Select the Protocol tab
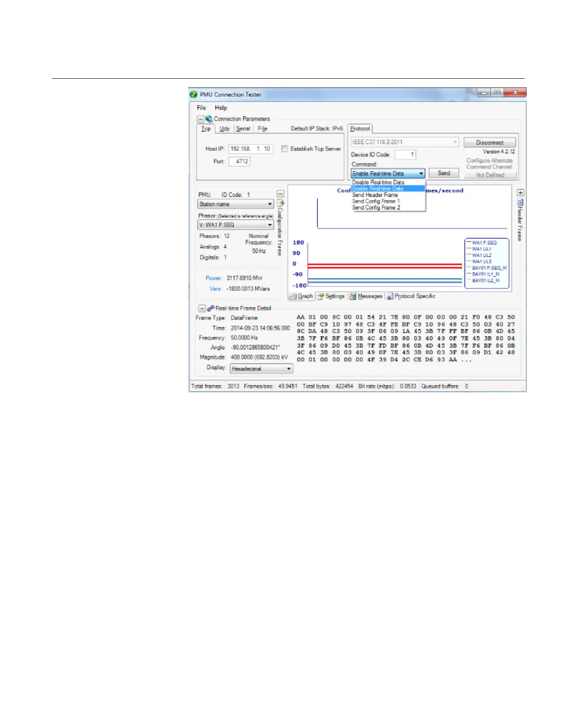 [x=360, y=129]
